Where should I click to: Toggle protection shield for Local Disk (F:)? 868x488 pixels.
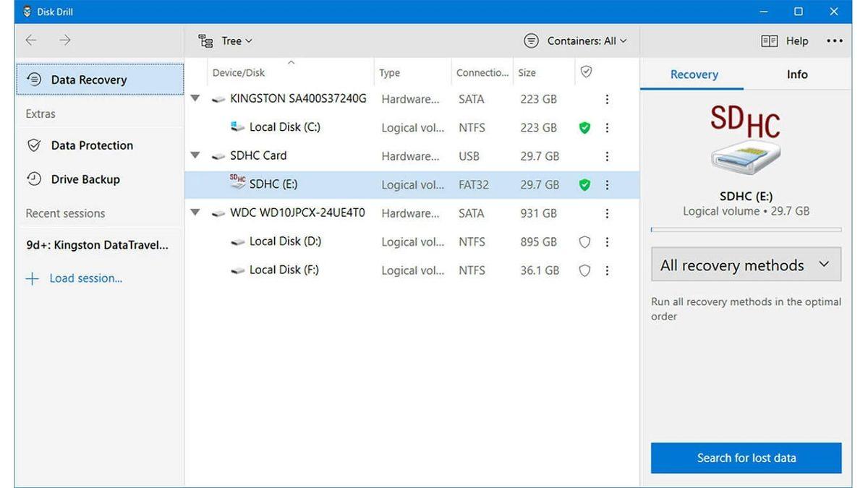coord(584,270)
